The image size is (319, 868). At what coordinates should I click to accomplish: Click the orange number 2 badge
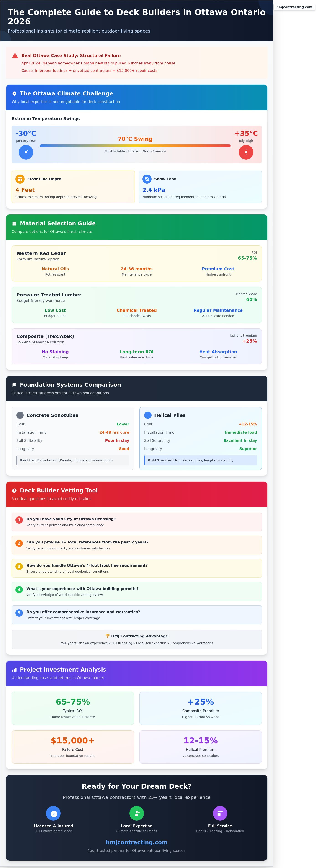[x=19, y=543]
